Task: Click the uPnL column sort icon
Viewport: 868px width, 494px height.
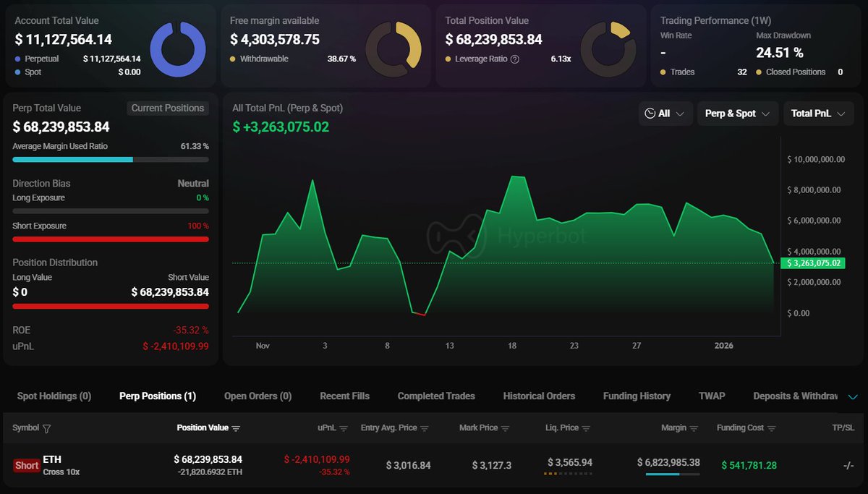Action: click(344, 428)
